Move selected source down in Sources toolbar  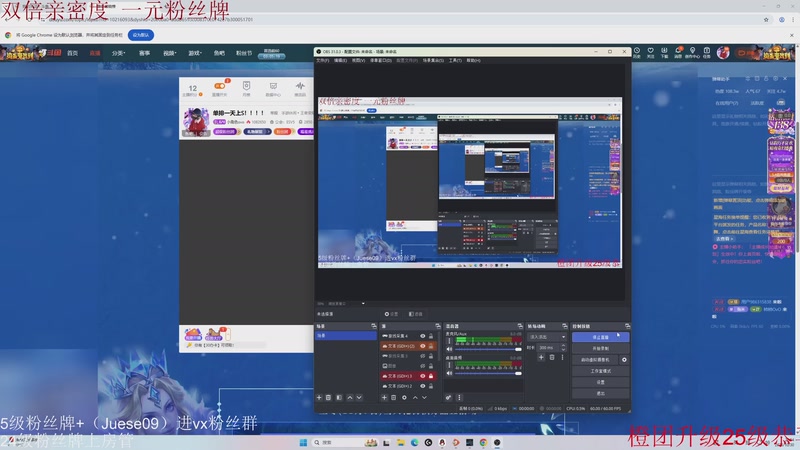[424, 397]
